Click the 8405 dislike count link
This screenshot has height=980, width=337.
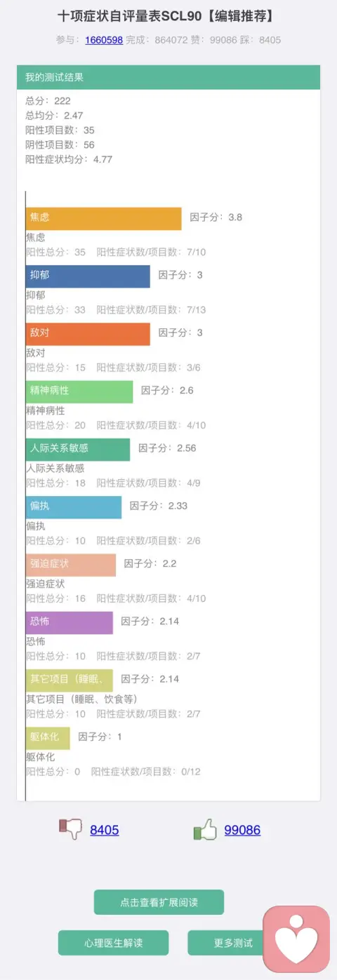point(105,830)
